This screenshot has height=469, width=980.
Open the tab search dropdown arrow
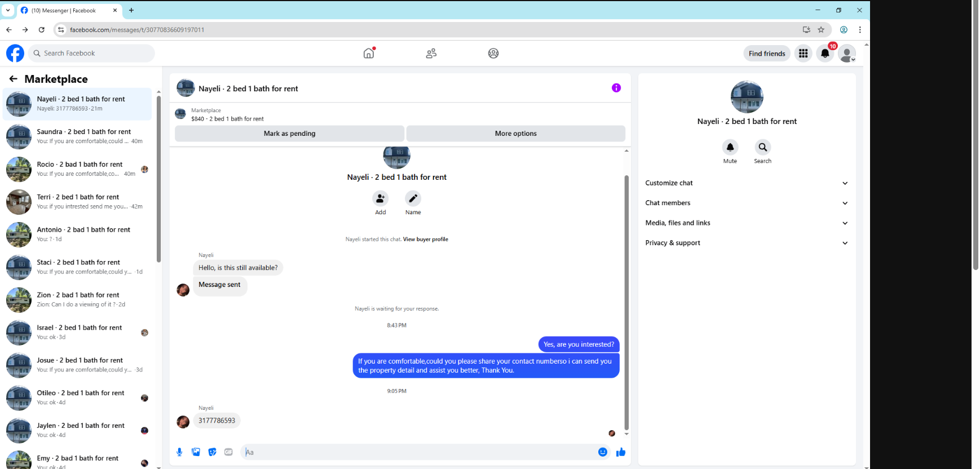click(8, 10)
